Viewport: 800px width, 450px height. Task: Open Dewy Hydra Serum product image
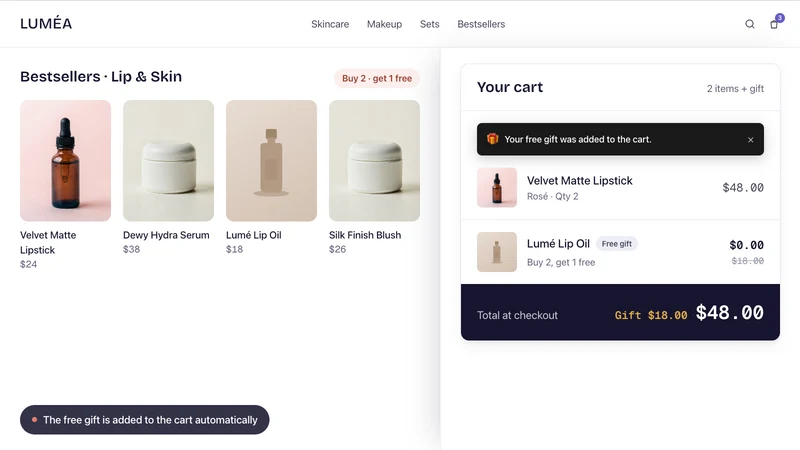click(168, 161)
